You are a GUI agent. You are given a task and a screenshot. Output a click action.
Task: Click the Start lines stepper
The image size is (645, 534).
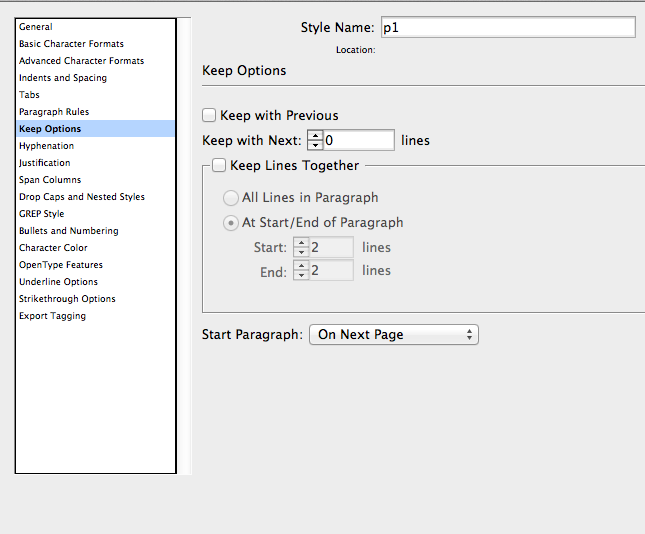tap(301, 247)
